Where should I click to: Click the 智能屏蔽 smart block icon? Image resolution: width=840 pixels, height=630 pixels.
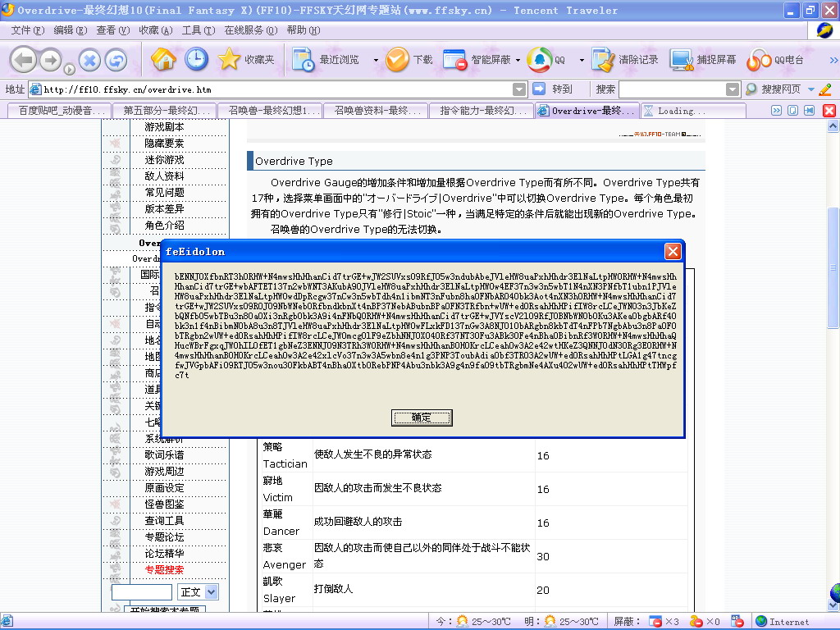tap(456, 59)
